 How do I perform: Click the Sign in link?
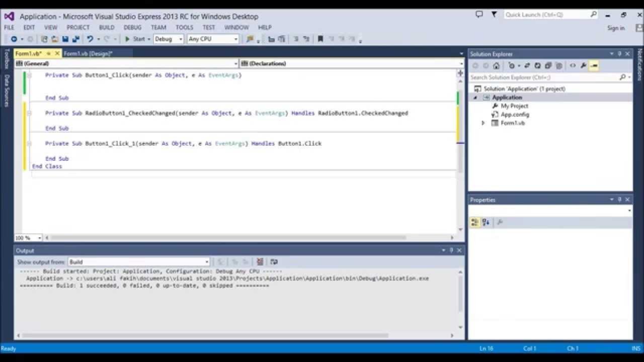click(x=616, y=28)
